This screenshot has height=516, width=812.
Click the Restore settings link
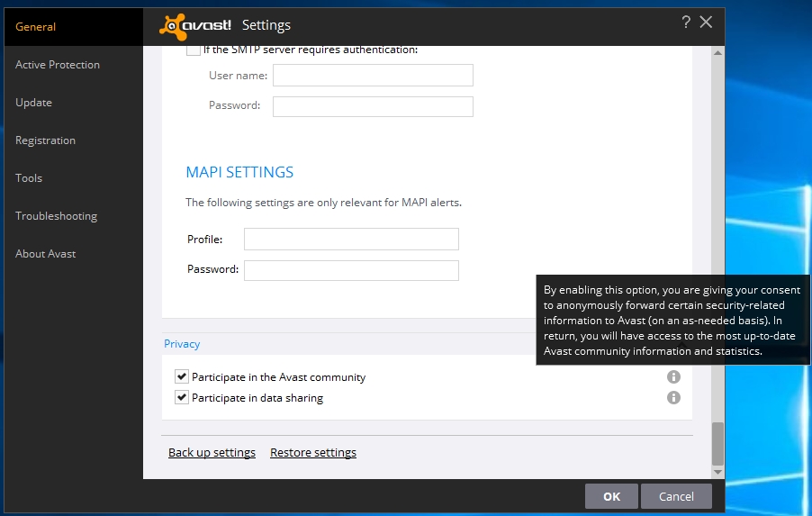click(313, 452)
